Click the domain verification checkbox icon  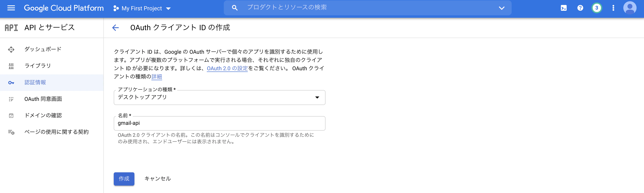pos(11,116)
